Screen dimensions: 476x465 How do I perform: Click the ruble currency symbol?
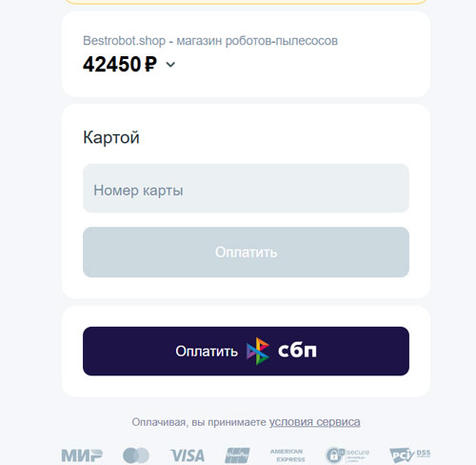tap(150, 64)
